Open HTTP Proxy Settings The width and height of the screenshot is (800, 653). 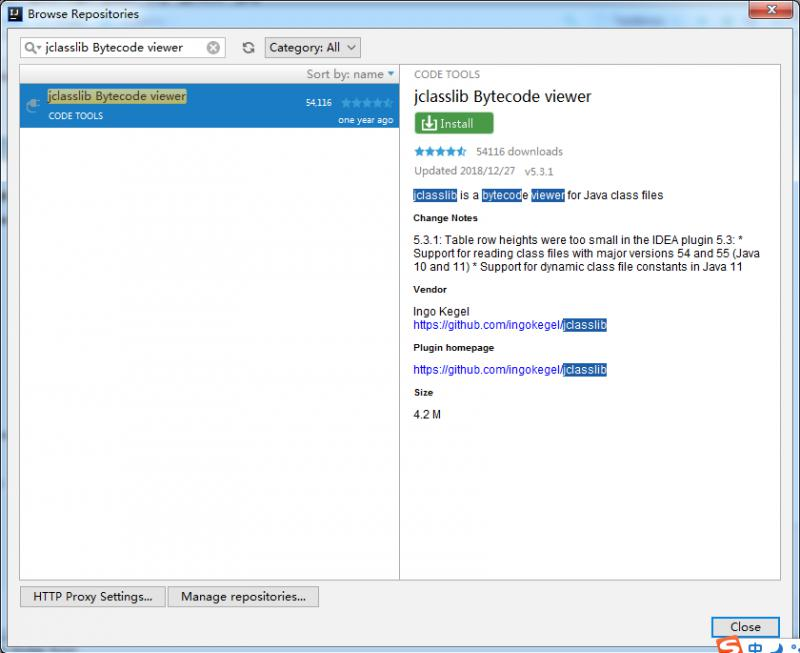[x=93, y=596]
